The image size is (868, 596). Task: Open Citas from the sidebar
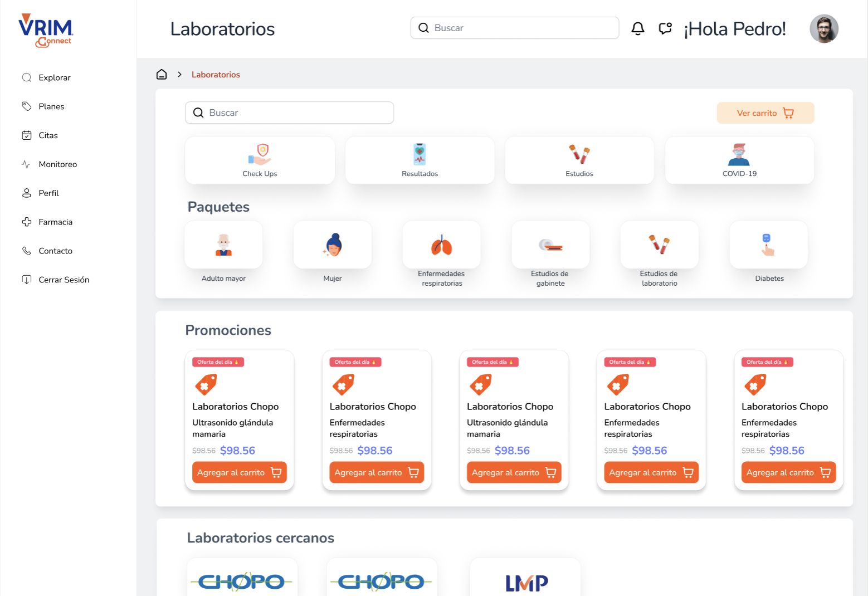[48, 135]
